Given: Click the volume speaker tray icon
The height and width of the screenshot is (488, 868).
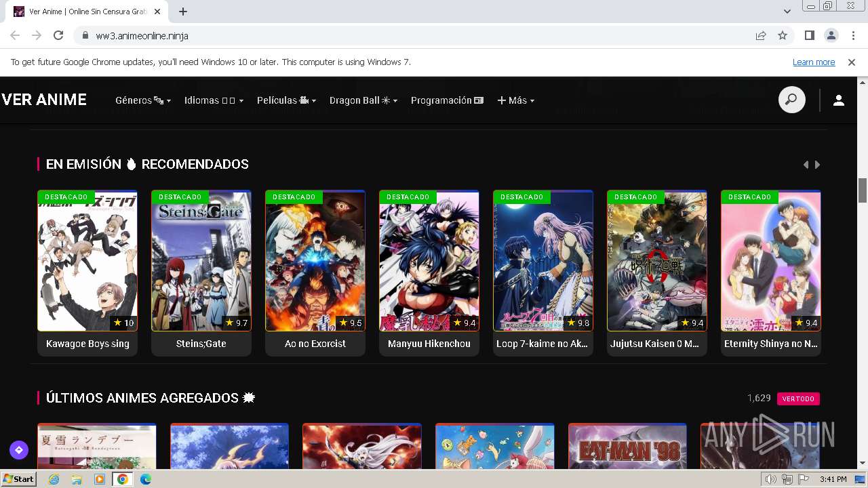Looking at the screenshot, I should click(x=770, y=479).
